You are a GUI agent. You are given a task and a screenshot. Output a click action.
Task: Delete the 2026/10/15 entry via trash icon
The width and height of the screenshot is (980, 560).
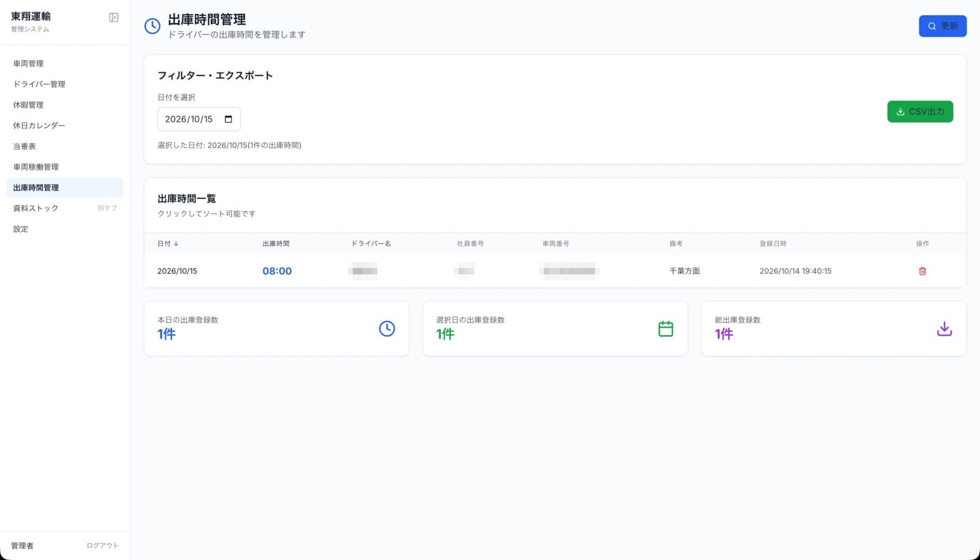point(922,271)
